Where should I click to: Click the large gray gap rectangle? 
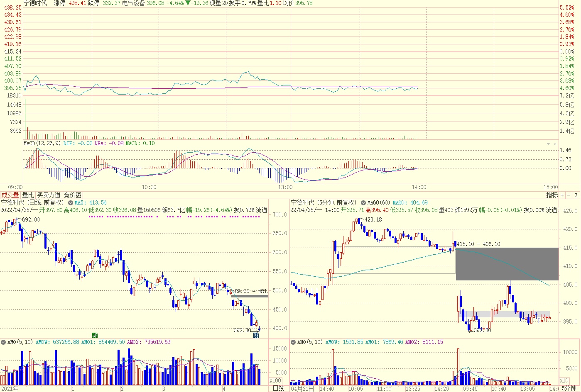pos(507,264)
